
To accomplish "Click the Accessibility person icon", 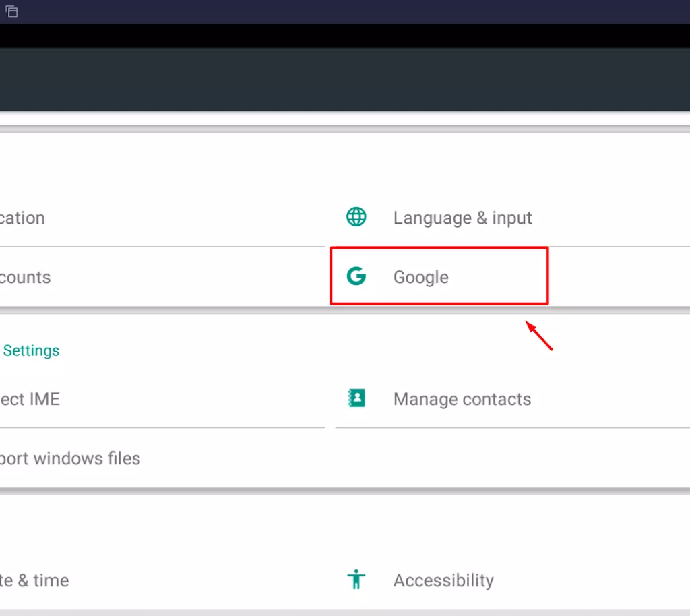I will tap(356, 580).
